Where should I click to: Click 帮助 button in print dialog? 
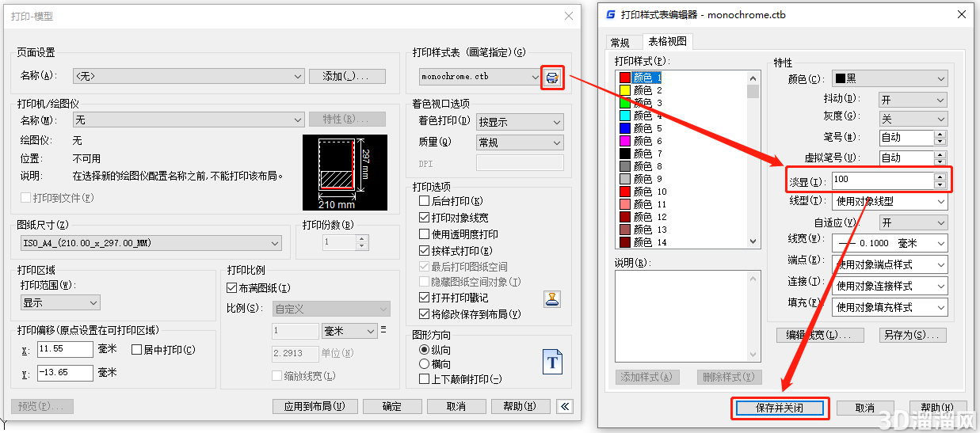click(x=521, y=406)
